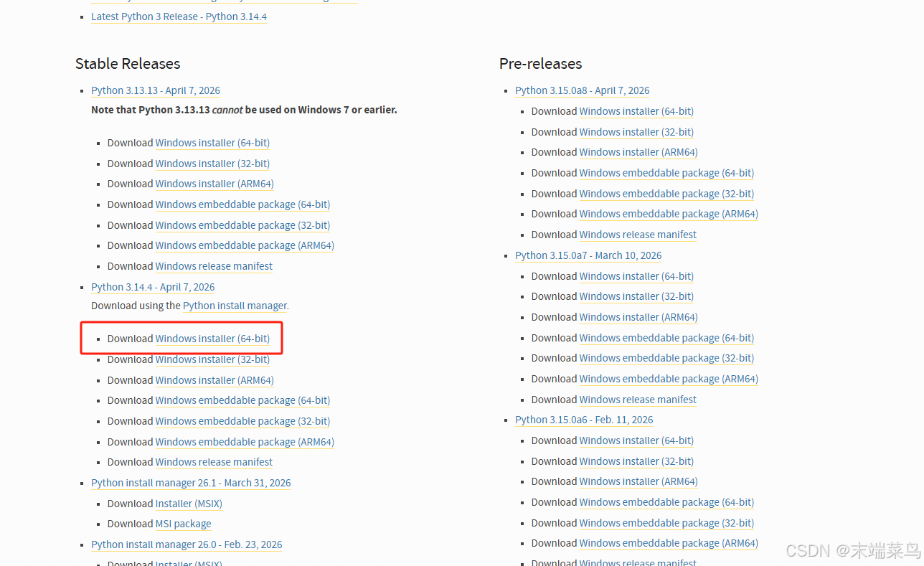The width and height of the screenshot is (924, 566).
Task: Get Python 3.13.13 Windows embeddable package (64-bit)
Action: [x=242, y=204]
